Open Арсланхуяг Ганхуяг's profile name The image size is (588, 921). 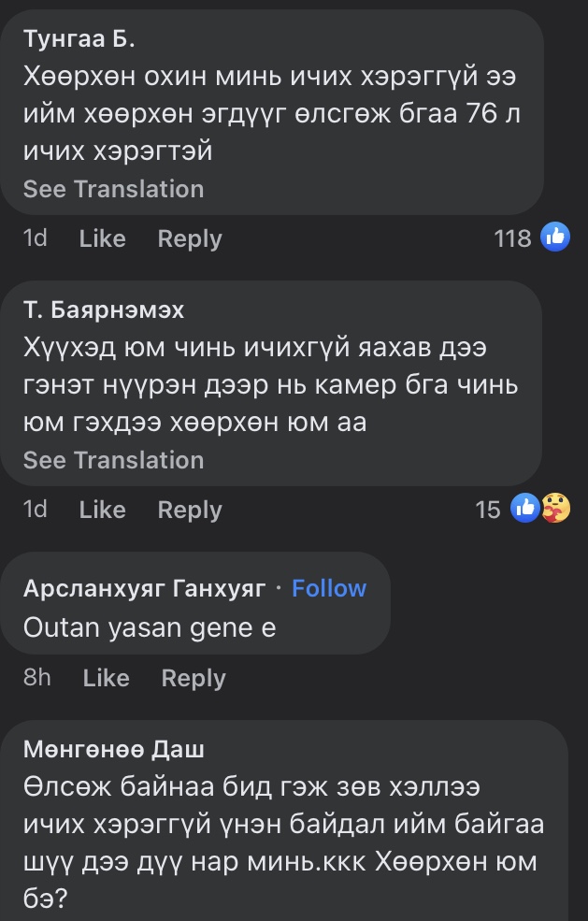click(x=145, y=588)
